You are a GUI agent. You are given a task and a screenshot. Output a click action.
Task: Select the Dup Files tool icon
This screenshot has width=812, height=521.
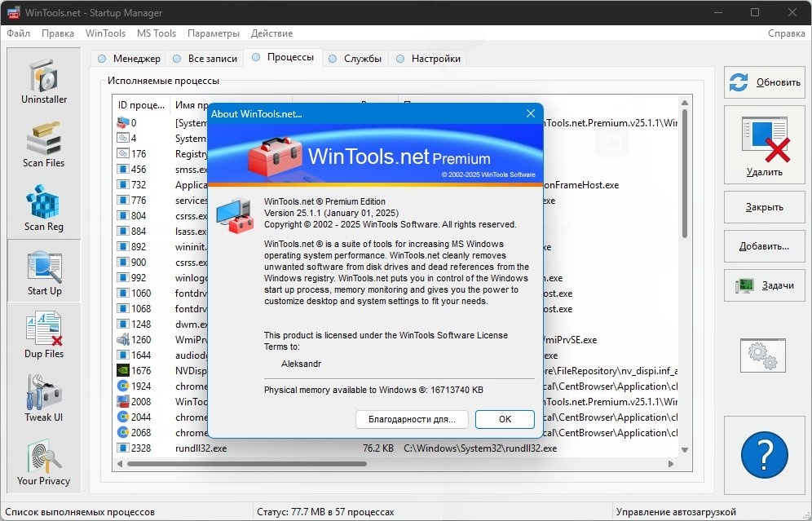point(44,335)
